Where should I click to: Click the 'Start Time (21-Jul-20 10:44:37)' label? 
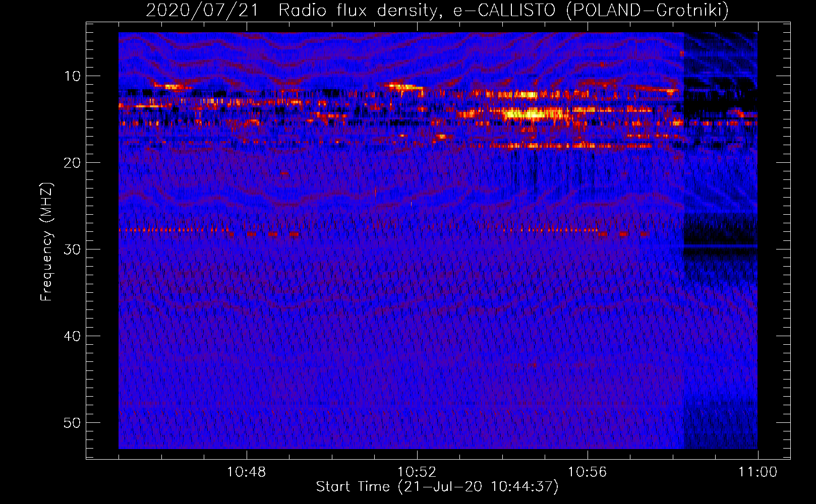pyautogui.click(x=437, y=487)
